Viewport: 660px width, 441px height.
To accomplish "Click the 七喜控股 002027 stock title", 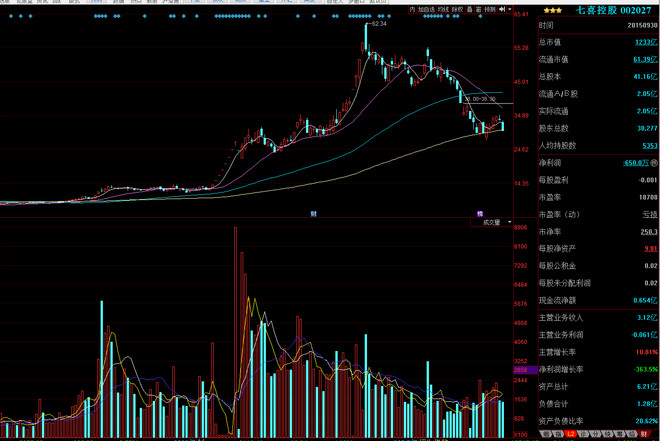I will (x=613, y=10).
